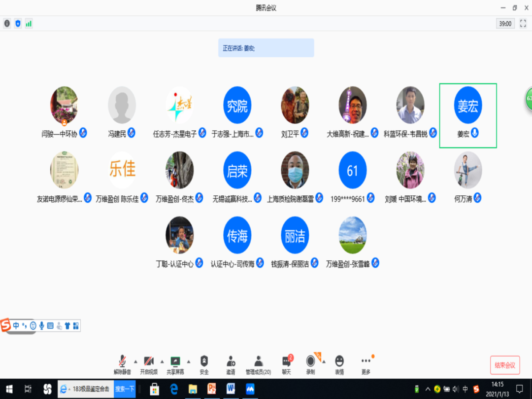Open Sogou IME soft keyboard icon

point(50,326)
